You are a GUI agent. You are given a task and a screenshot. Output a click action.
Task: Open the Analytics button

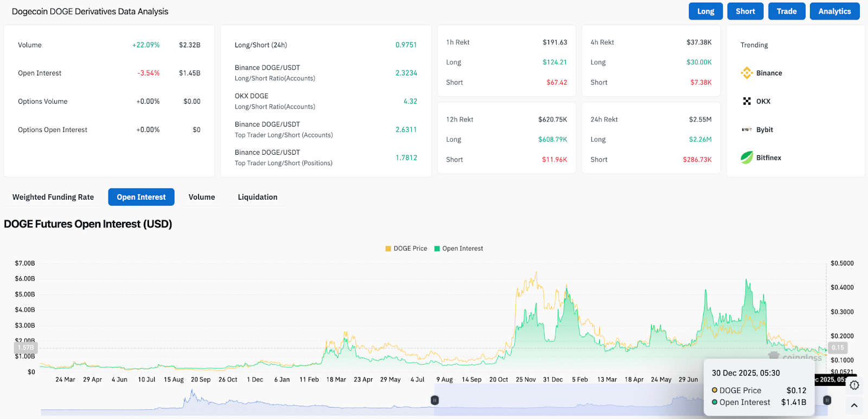pyautogui.click(x=834, y=11)
